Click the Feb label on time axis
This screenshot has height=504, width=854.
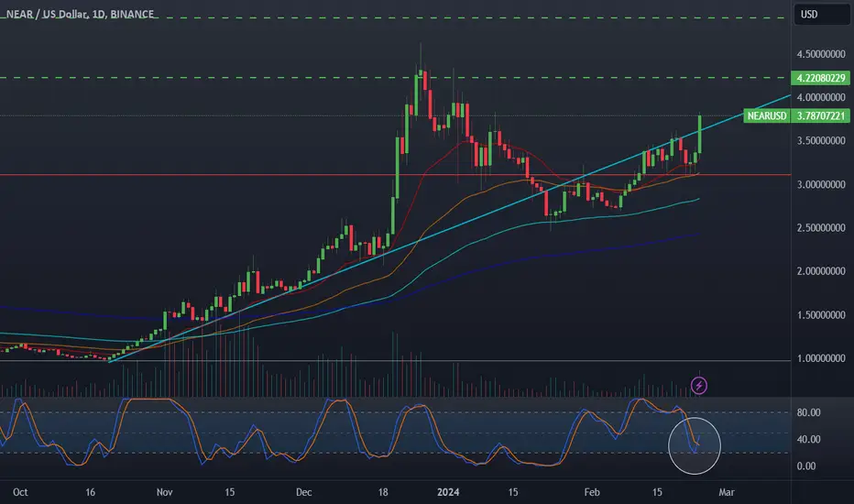tap(592, 492)
